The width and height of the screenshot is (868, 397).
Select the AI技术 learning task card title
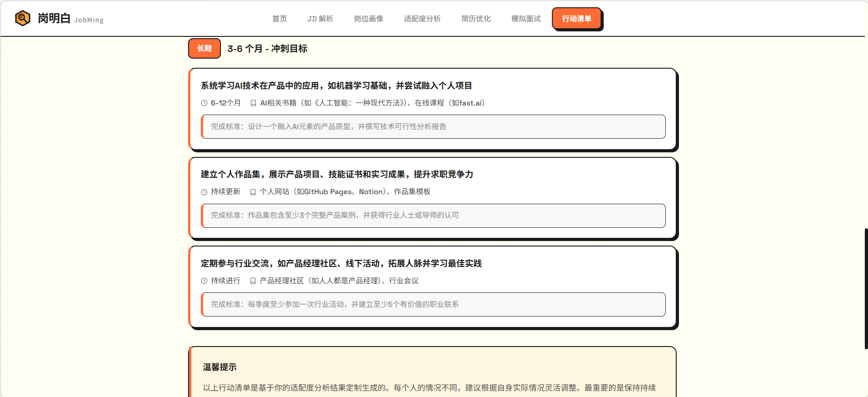pyautogui.click(x=336, y=85)
